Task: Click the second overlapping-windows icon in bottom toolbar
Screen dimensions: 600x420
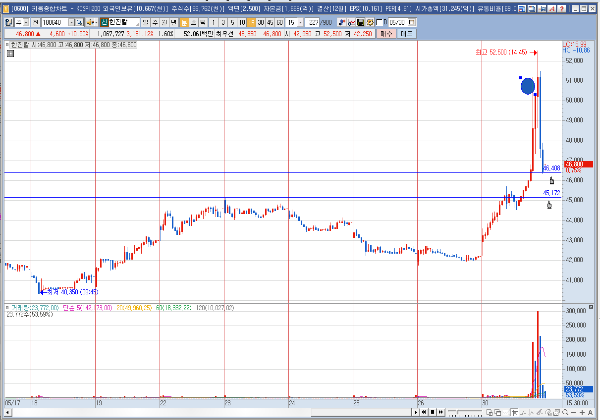Action: point(498,412)
